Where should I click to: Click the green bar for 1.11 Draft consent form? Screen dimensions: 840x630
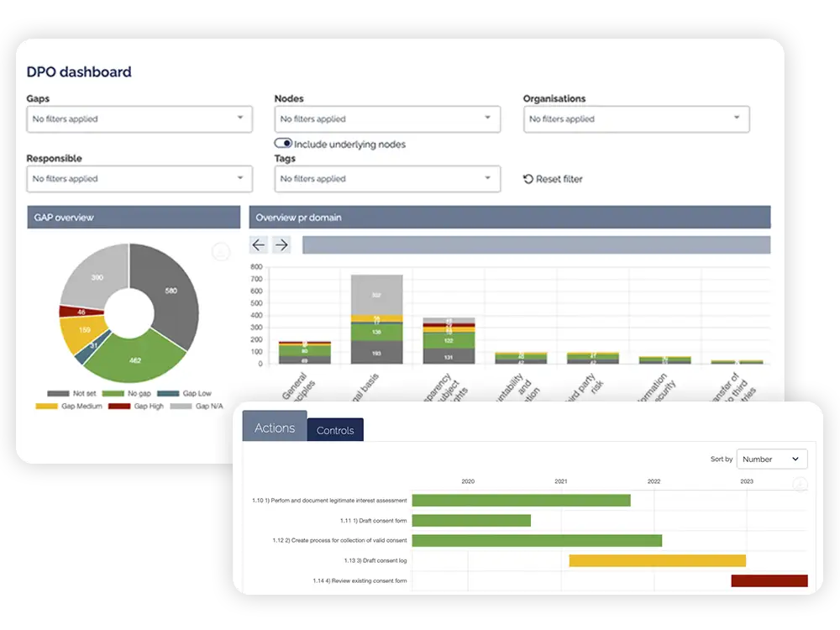471,520
